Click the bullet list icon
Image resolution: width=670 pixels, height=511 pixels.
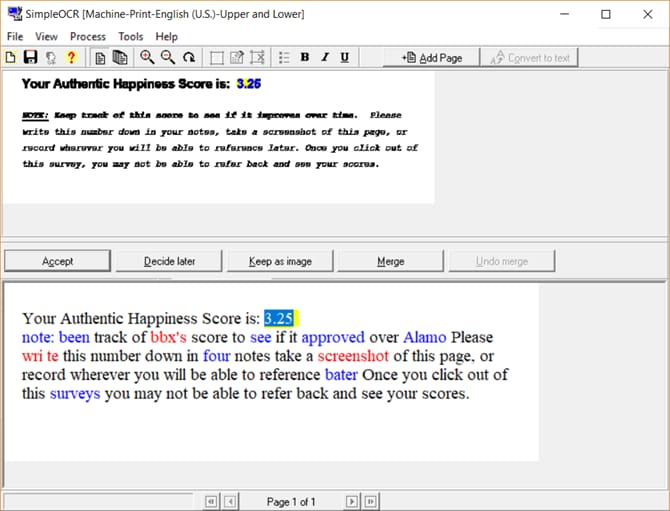(284, 58)
